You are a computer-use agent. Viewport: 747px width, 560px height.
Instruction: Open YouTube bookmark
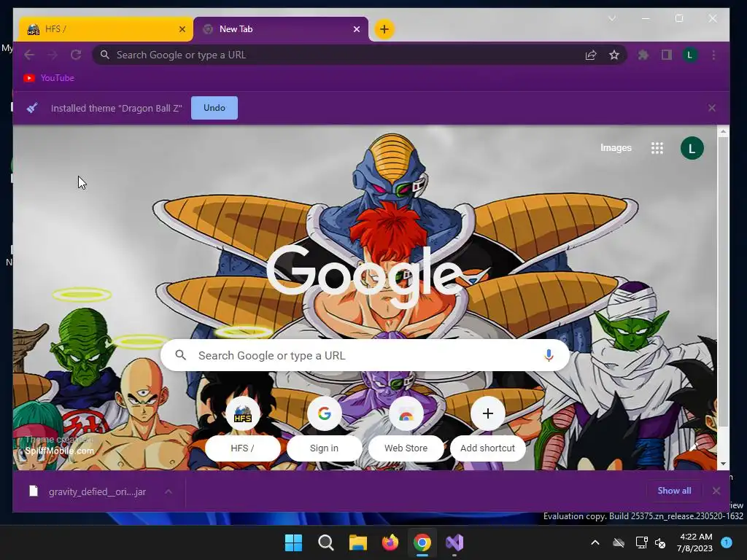pyautogui.click(x=49, y=77)
